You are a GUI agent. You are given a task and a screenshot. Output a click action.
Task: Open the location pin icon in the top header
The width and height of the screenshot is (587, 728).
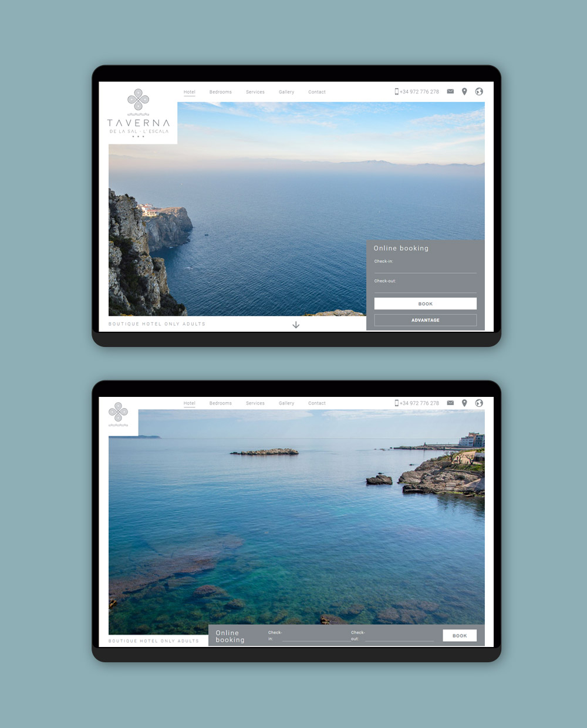click(x=464, y=92)
